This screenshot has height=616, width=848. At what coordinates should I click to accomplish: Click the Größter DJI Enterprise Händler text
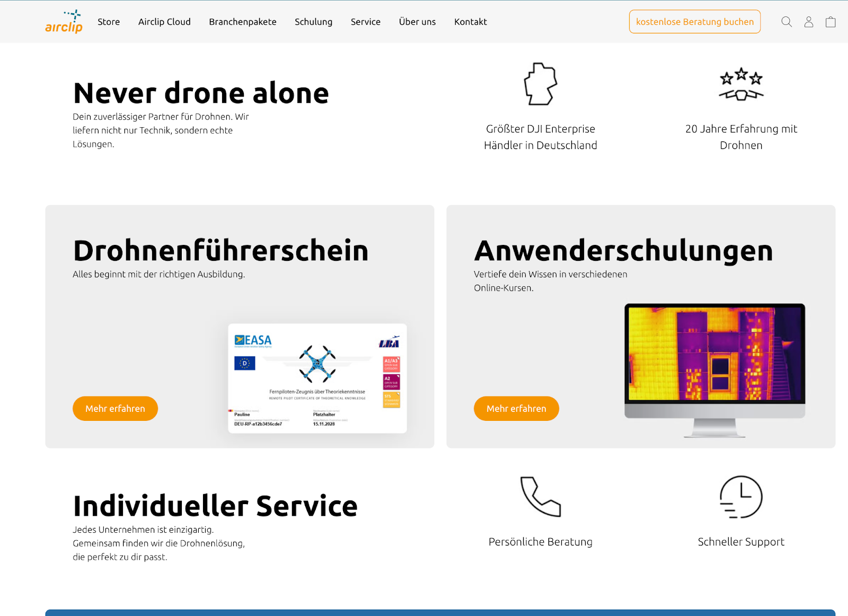[541, 137]
